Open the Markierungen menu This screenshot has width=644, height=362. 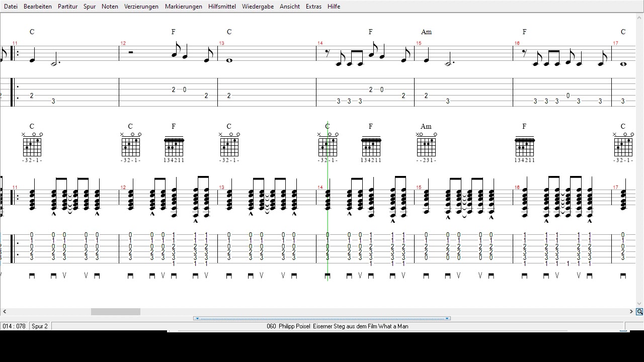[184, 7]
